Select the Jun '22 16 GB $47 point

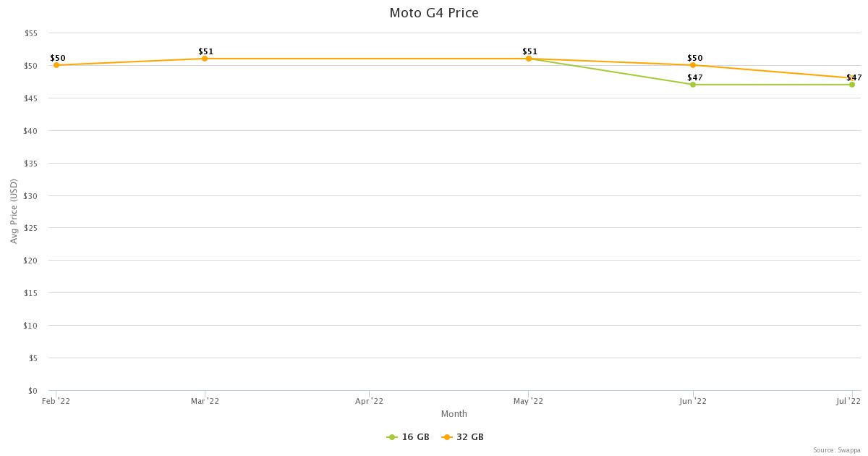tap(693, 85)
